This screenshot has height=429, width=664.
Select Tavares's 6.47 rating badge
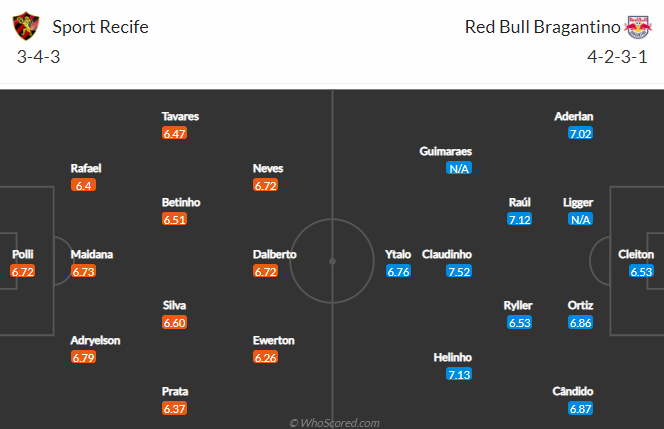(x=174, y=133)
